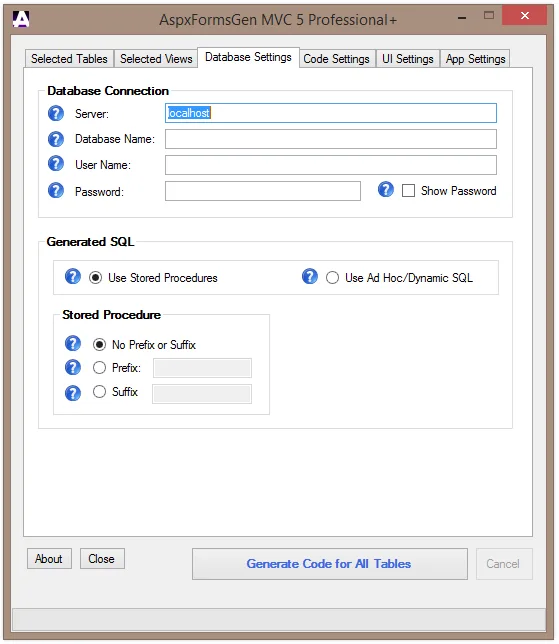Click help icon left of Show Password
This screenshot has height=644, width=559.
point(386,189)
